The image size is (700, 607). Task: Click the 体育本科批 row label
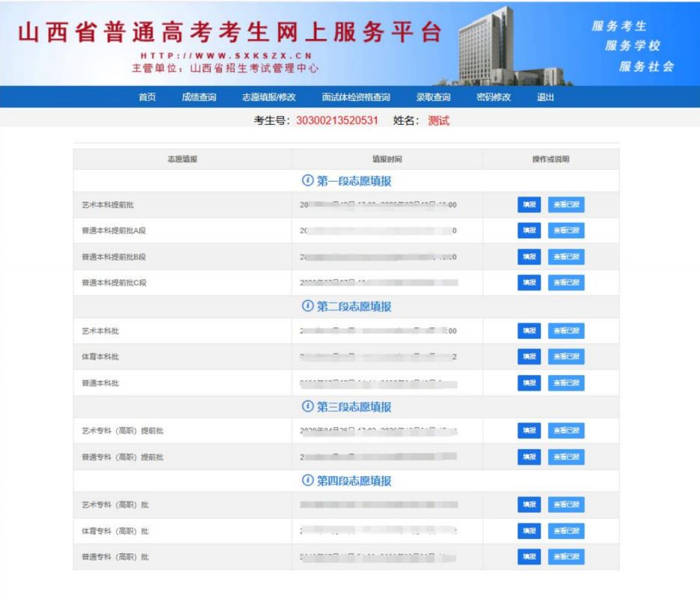click(x=100, y=357)
